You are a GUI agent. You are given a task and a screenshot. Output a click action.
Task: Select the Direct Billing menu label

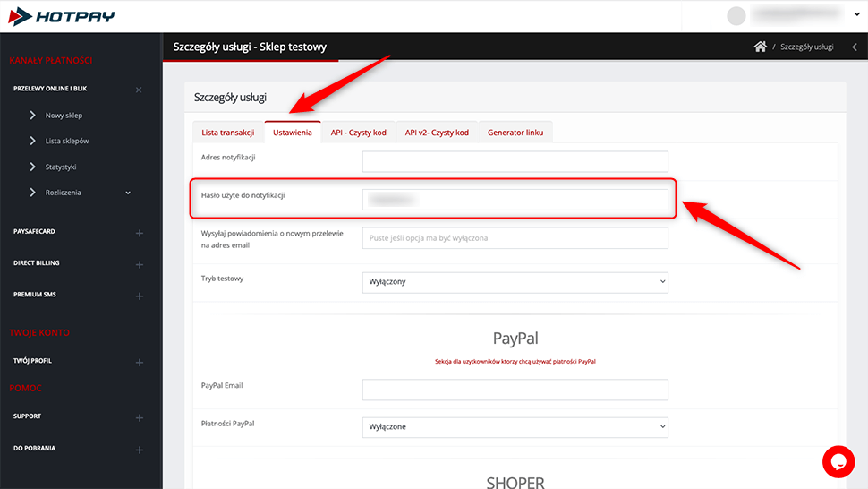[x=37, y=263]
